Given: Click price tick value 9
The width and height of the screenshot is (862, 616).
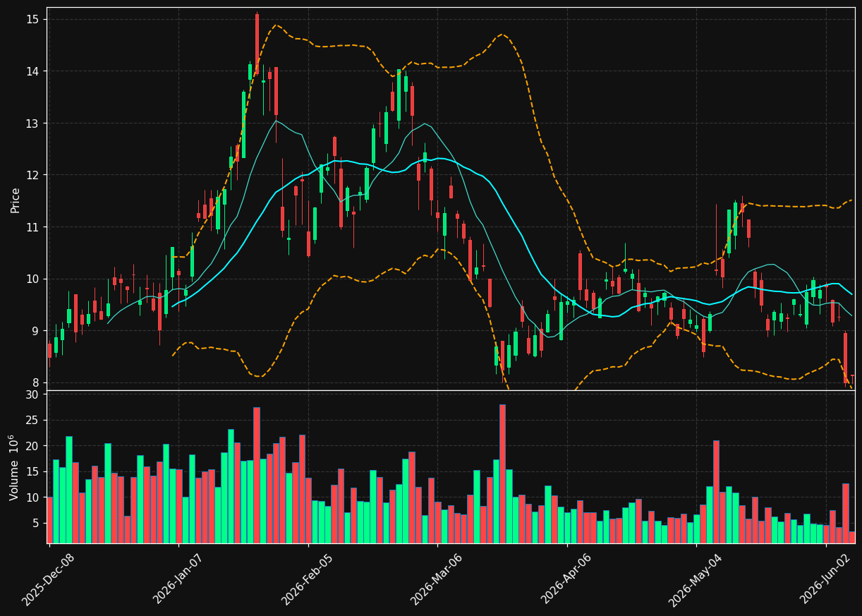Looking at the screenshot, I should [x=36, y=331].
